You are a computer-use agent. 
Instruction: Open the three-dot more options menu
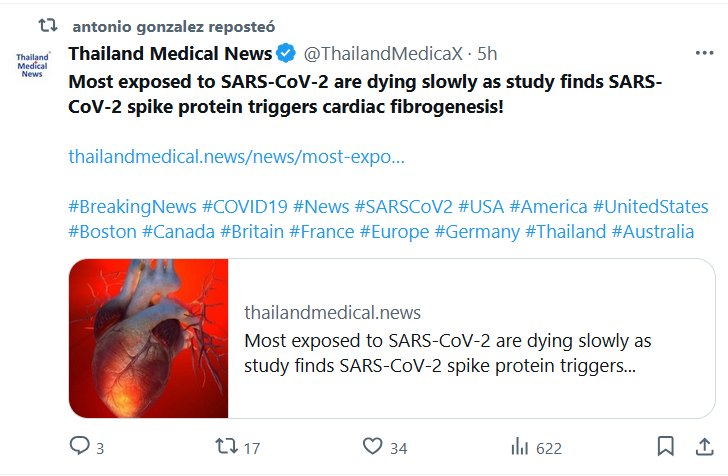703,52
